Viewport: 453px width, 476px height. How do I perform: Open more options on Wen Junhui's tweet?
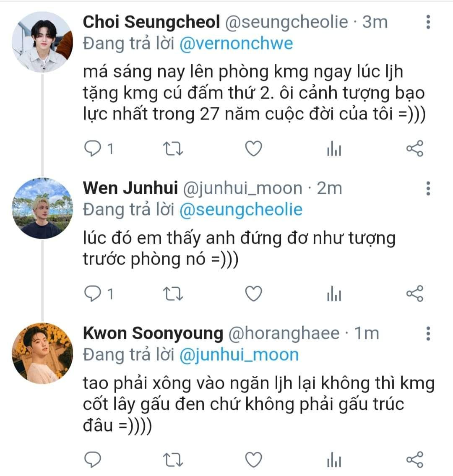point(428,189)
